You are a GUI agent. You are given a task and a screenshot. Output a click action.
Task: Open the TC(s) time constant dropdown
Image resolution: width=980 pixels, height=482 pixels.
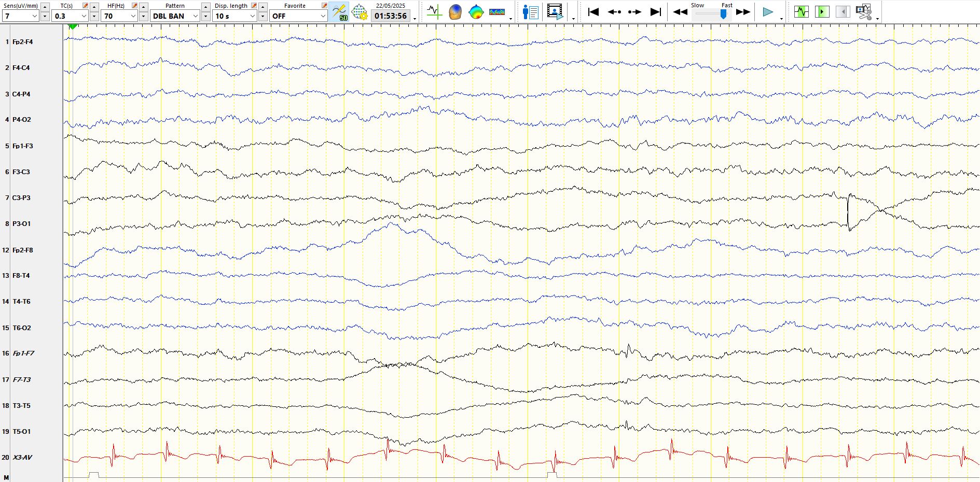pos(71,16)
